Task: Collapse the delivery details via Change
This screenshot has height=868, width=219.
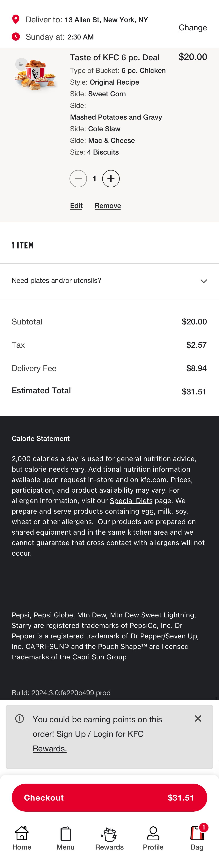Action: pyautogui.click(x=192, y=28)
